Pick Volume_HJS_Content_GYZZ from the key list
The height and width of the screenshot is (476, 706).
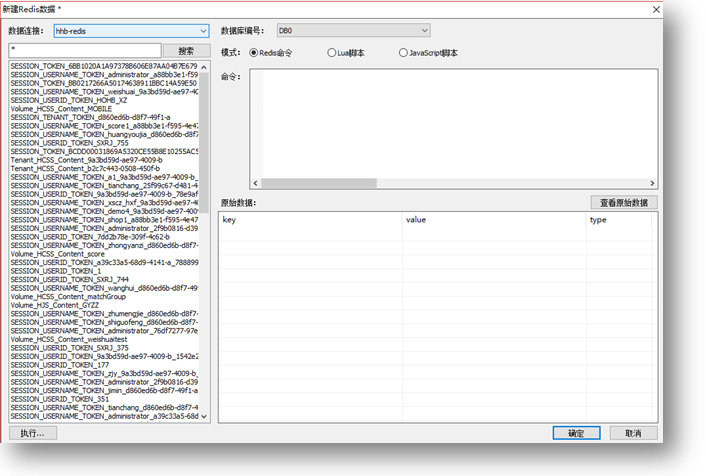point(58,303)
